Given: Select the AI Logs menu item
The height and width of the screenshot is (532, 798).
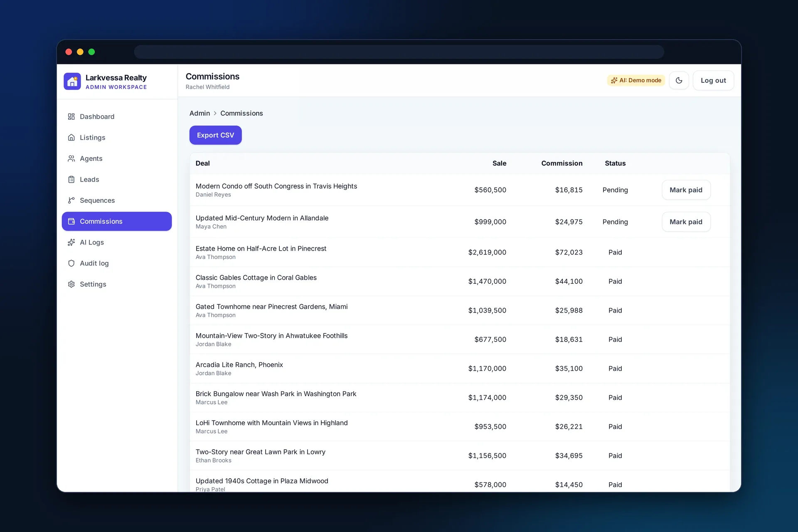Looking at the screenshot, I should [117, 242].
